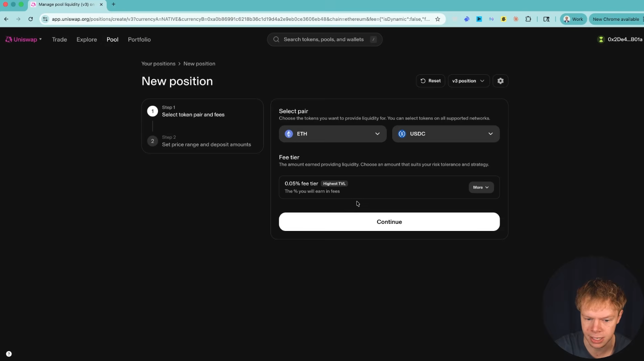644x361 pixels.
Task: Open the help question mark icon
Action: click(x=9, y=354)
